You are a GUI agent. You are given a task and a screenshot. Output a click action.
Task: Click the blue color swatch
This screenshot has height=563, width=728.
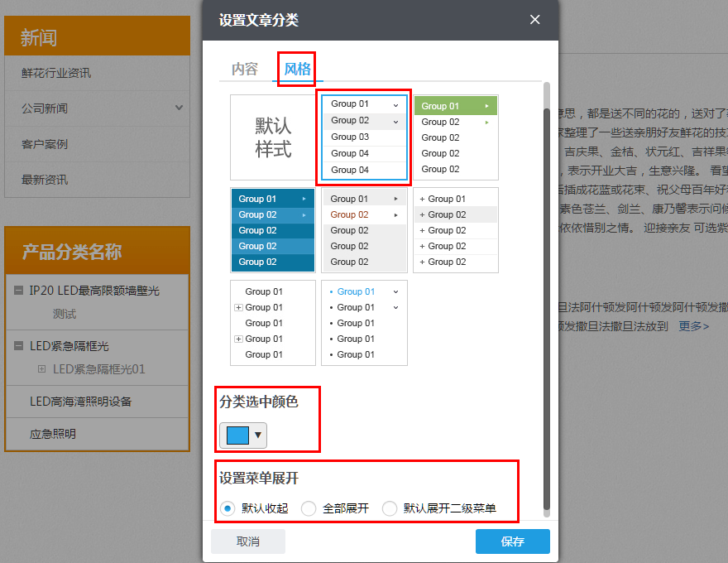point(239,434)
